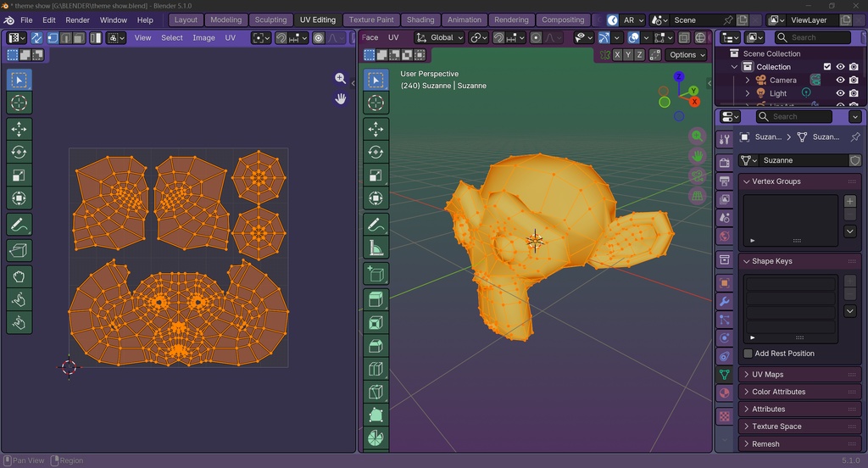Select the Rotate tool in UV editor
The image size is (868, 468).
coord(19,153)
